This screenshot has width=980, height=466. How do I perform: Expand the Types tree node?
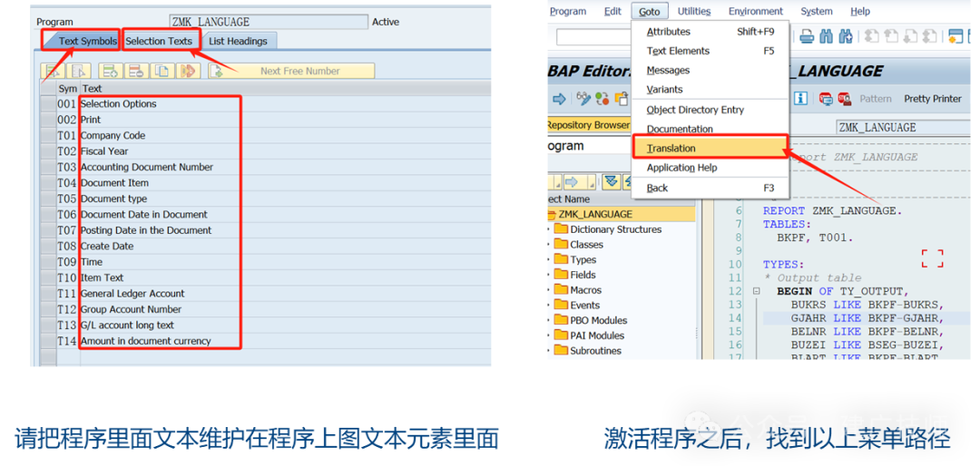tap(549, 260)
